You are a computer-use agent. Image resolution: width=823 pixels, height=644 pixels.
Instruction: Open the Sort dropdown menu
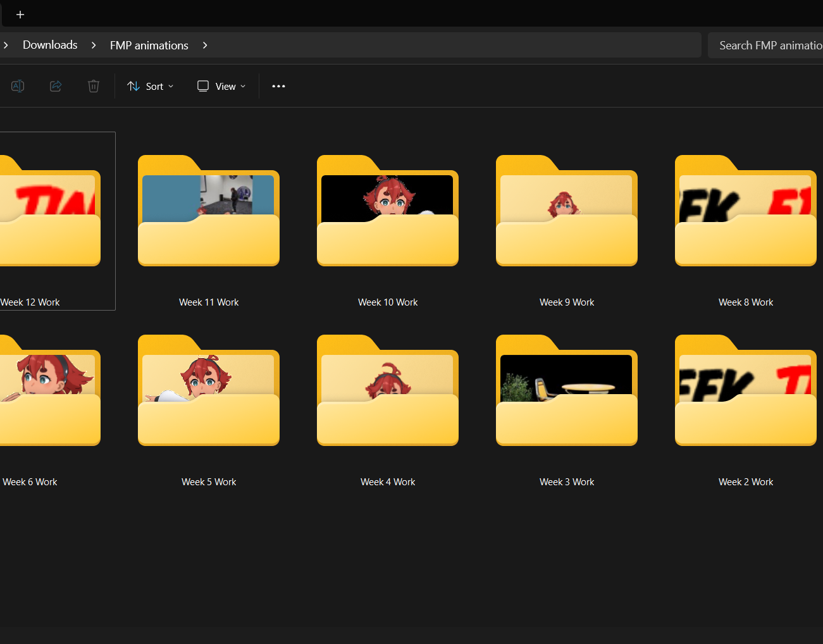point(151,86)
